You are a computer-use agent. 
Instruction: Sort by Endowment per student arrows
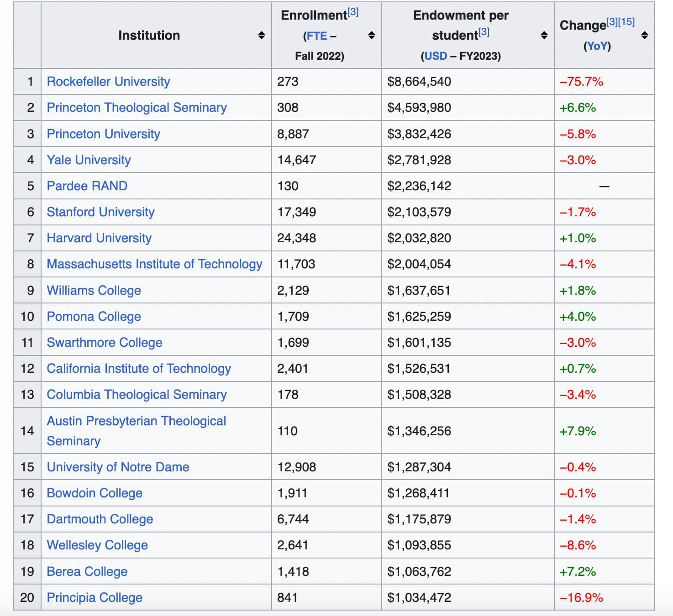coord(544,36)
